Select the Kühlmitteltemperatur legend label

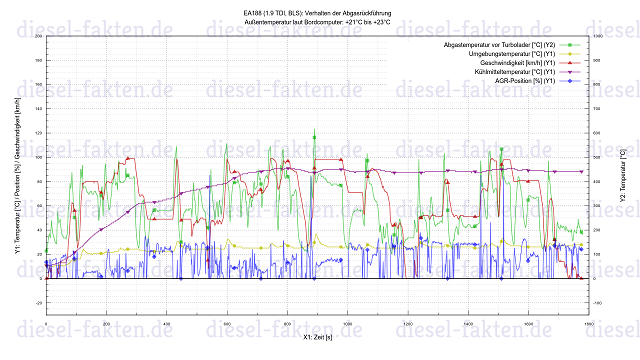515,72
